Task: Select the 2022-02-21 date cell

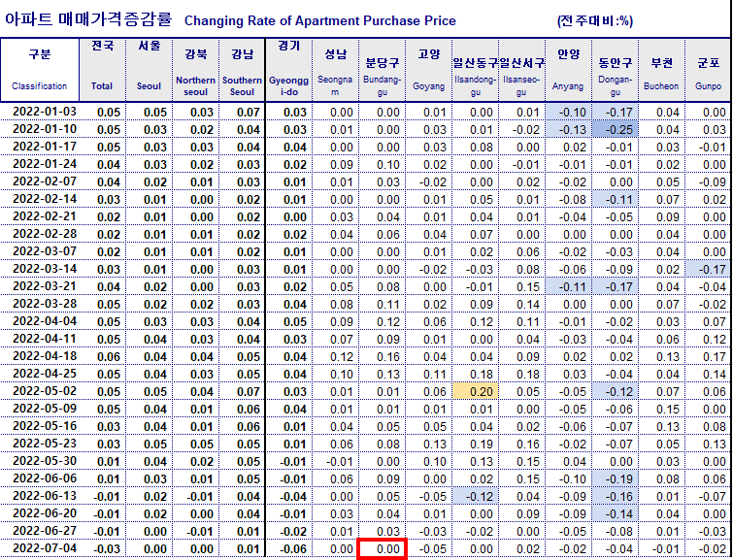Action: (x=45, y=216)
